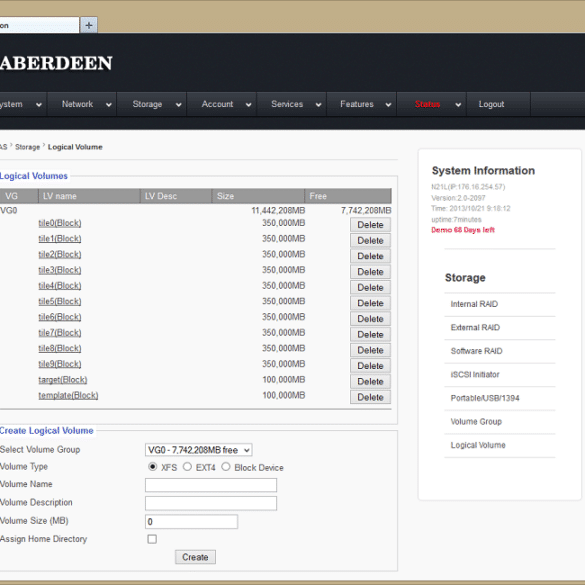Expand the System menu arrow
Screen dimensions: 585x585
(39, 105)
